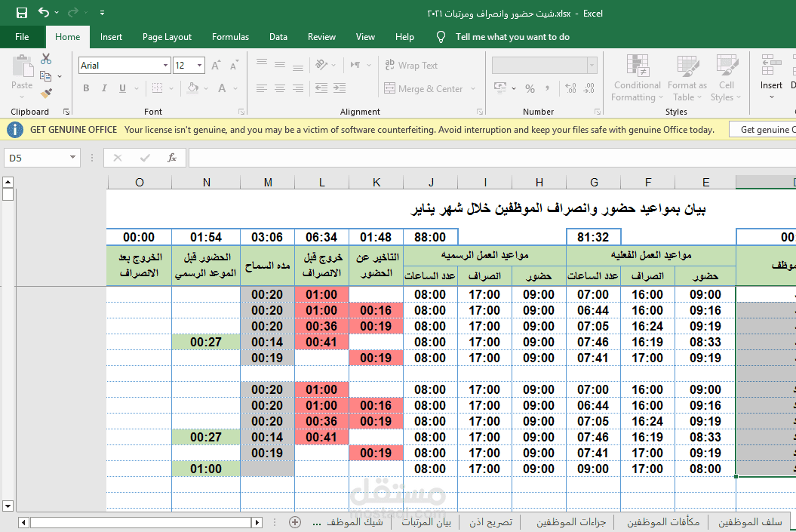The height and width of the screenshot is (532, 796).
Task: Toggle Wrap Text for the selected cells
Action: coord(411,65)
